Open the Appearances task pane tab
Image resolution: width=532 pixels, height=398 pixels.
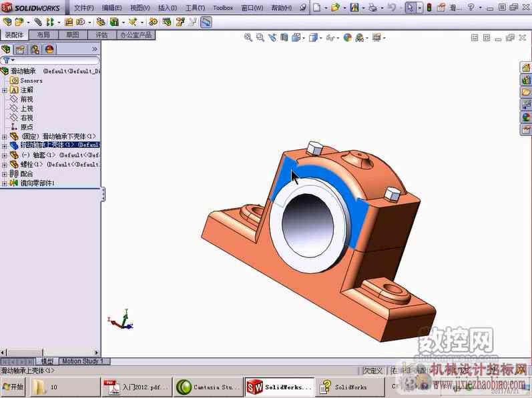526,117
